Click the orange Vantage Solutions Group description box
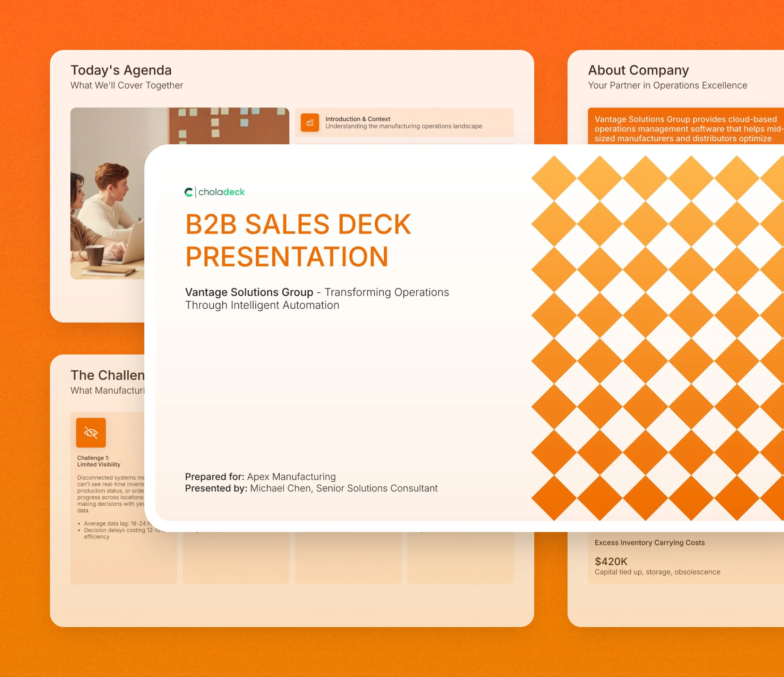This screenshot has width=784, height=677. pyautogui.click(x=685, y=126)
